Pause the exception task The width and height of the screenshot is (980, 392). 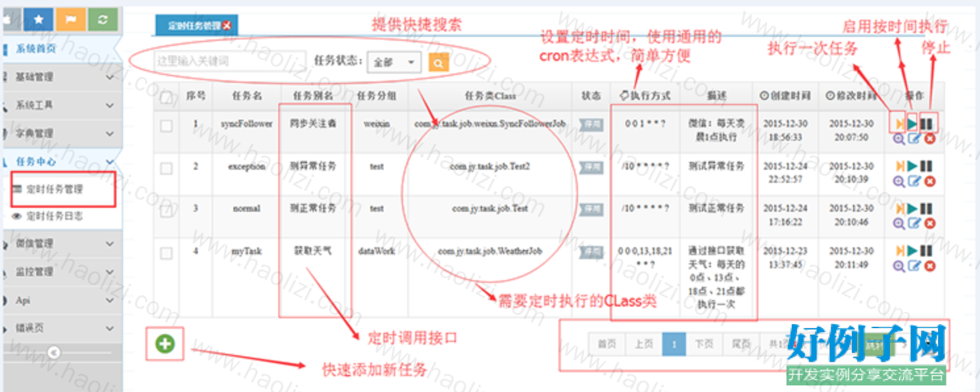coord(926,166)
